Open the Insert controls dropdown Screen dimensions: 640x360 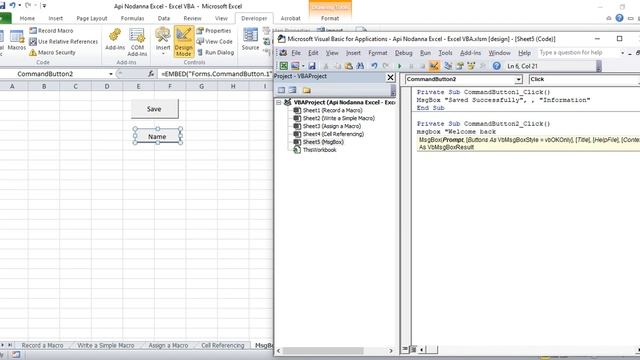(x=163, y=41)
